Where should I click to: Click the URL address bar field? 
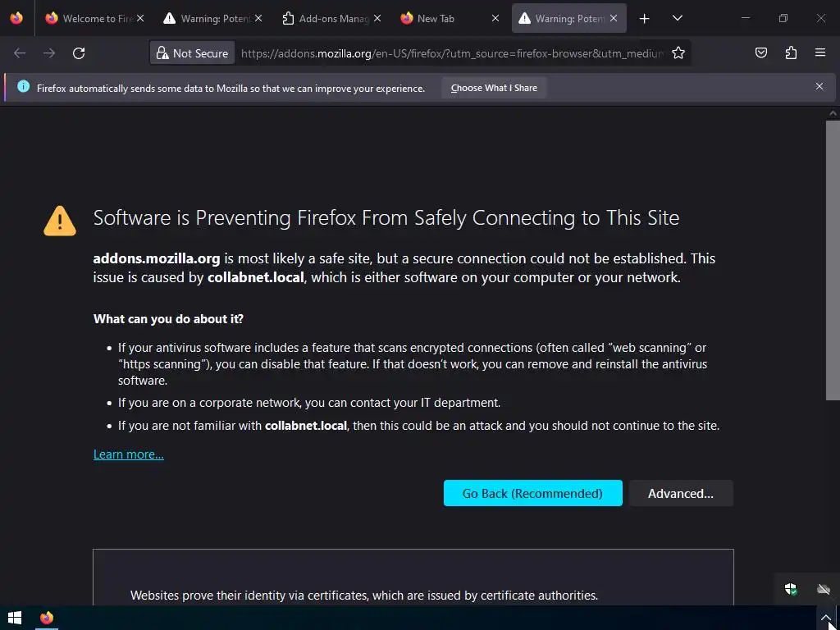coord(451,53)
